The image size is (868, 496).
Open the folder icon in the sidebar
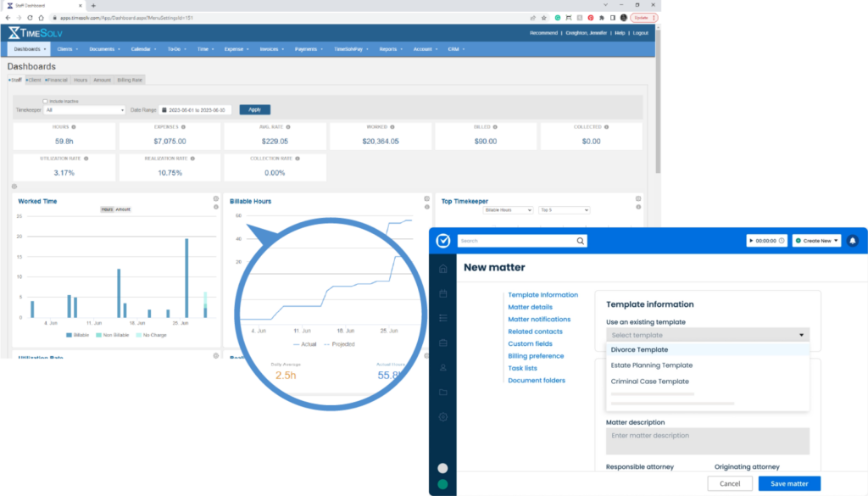coord(442,393)
